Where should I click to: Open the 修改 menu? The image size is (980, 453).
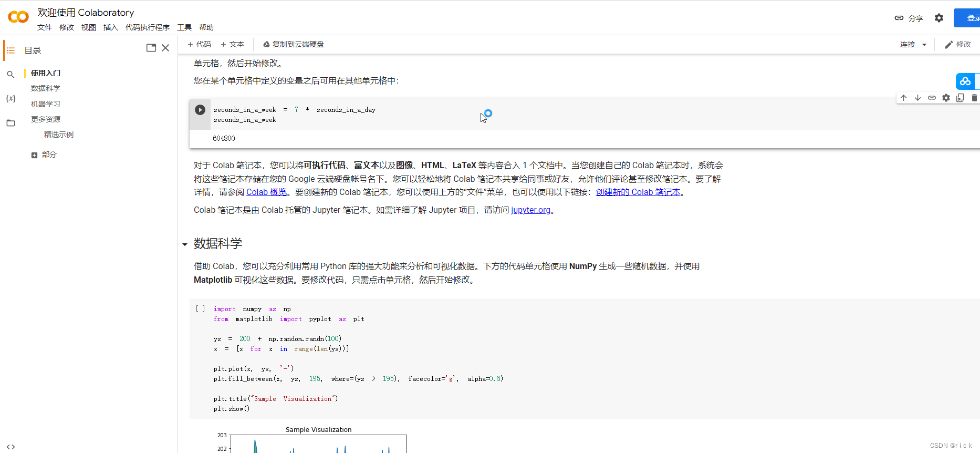[x=67, y=27]
